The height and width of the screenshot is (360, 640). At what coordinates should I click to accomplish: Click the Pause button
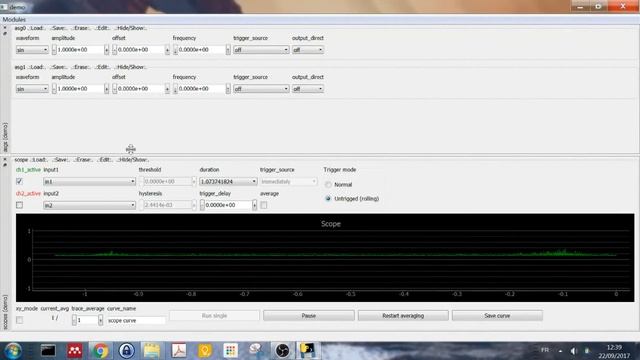(309, 316)
